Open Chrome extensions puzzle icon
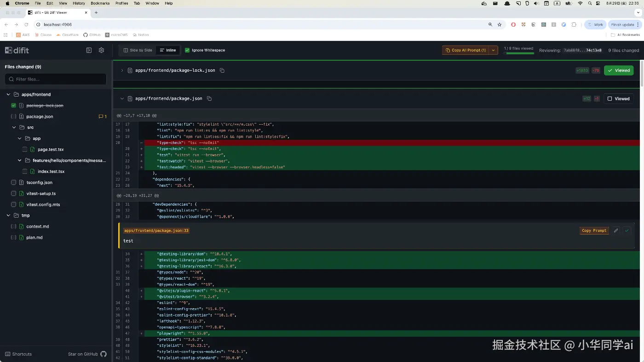This screenshot has width=644, height=362. pyautogui.click(x=574, y=24)
